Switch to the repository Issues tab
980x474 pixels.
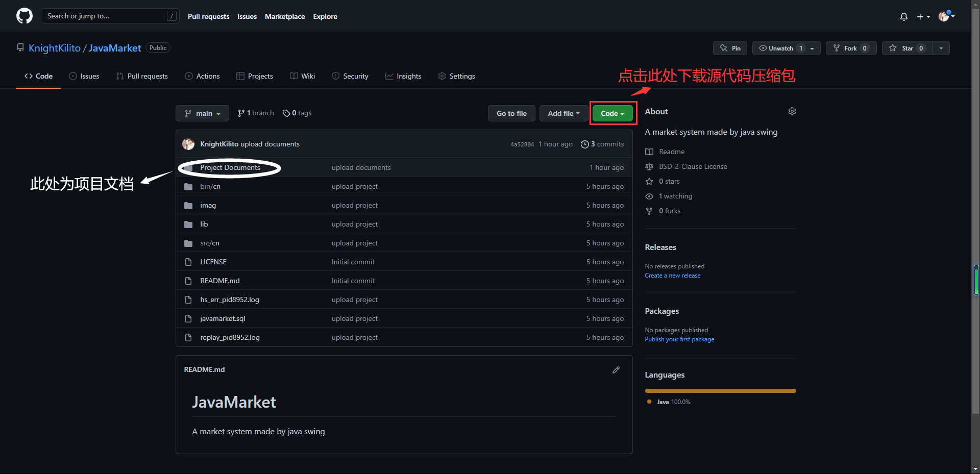[x=84, y=76]
